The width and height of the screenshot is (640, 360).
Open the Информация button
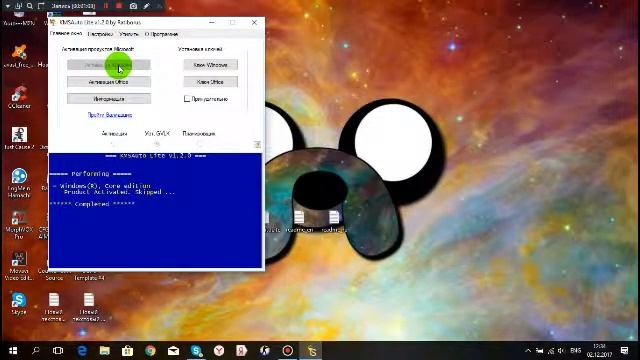point(109,99)
